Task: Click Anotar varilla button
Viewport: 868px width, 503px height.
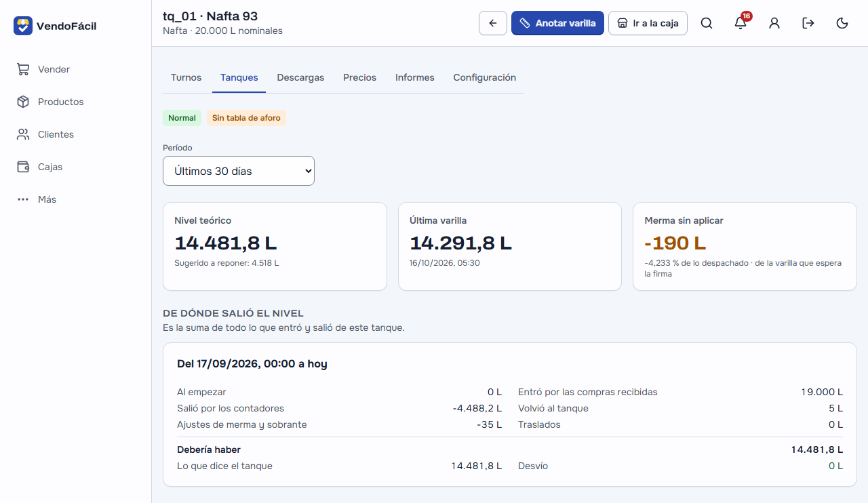Action: 557,23
